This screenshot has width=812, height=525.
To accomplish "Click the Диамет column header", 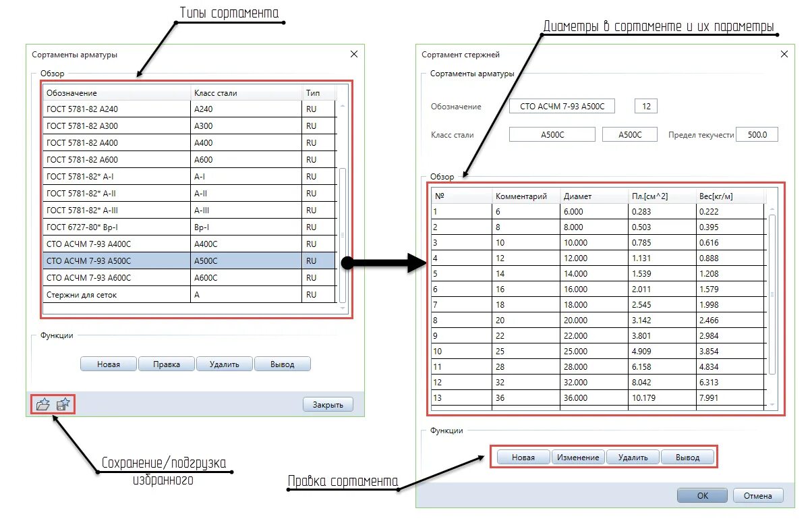I will click(593, 196).
